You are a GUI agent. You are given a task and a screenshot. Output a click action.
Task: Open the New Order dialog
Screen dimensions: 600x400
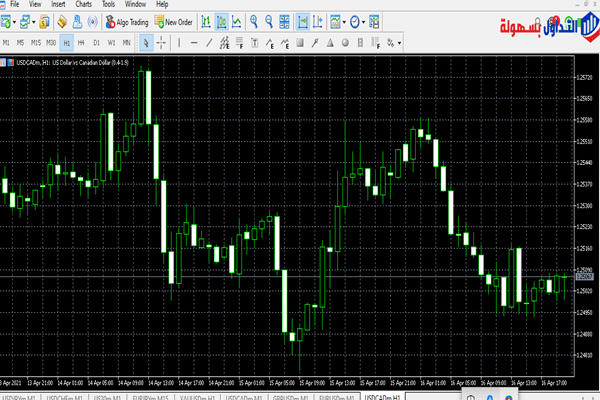coord(173,21)
